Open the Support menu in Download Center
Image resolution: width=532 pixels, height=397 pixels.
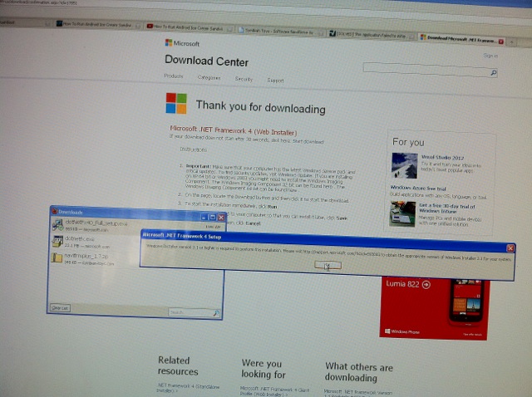click(275, 81)
